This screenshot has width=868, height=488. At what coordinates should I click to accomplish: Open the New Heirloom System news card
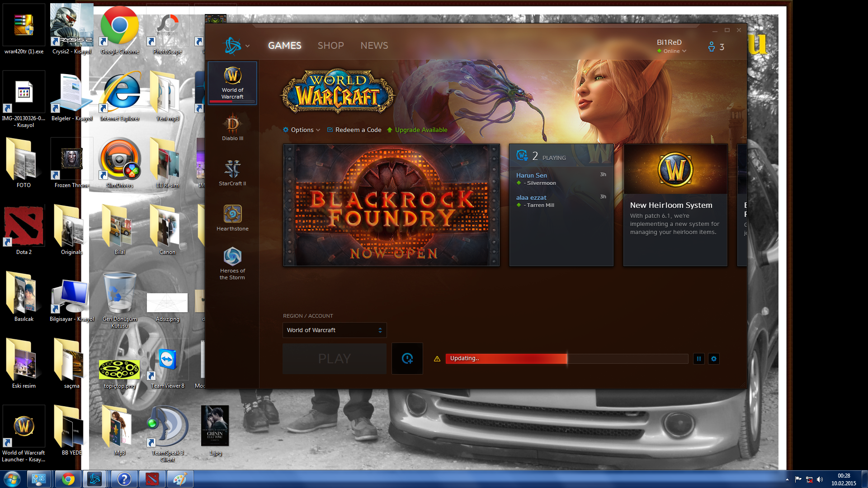coord(675,205)
